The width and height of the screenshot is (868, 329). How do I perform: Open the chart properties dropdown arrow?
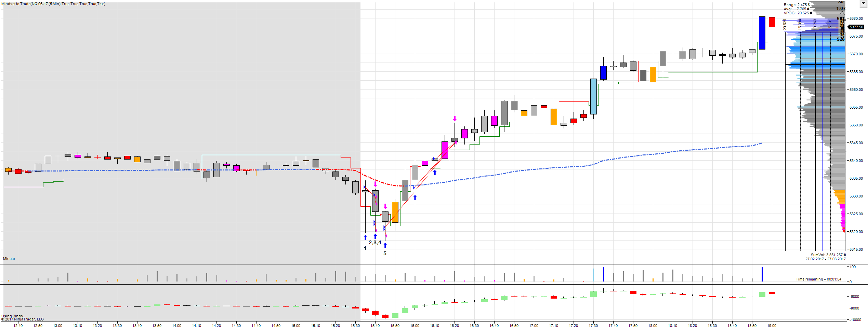[863, 4]
